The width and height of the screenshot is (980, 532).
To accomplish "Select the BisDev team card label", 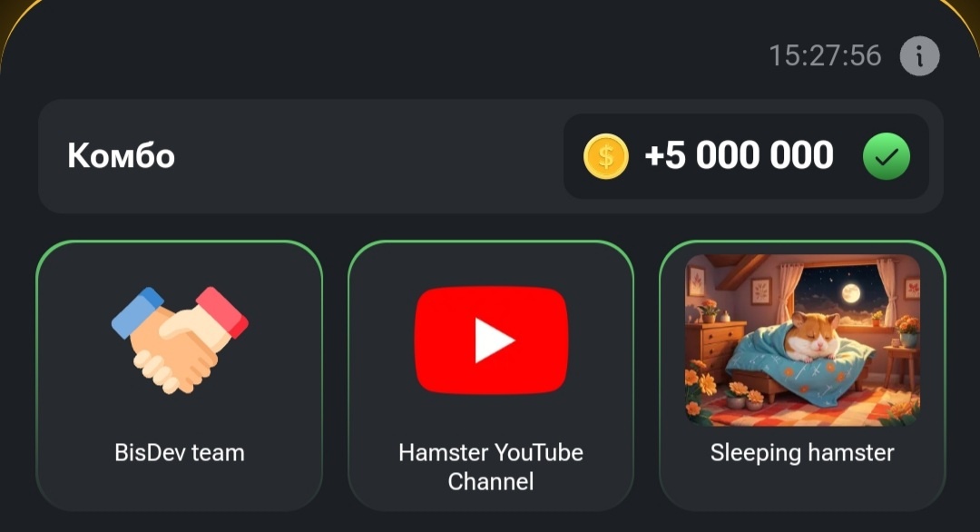I will [x=180, y=453].
